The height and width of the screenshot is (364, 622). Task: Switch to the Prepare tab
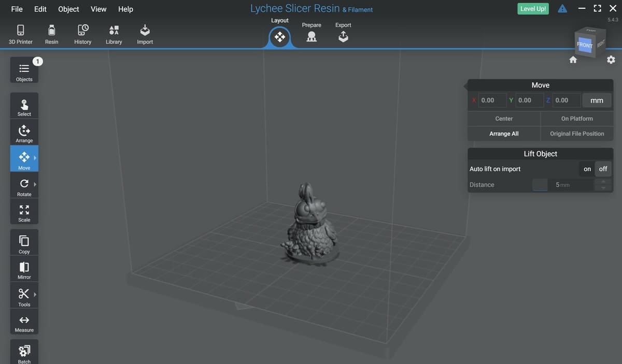pyautogui.click(x=312, y=32)
